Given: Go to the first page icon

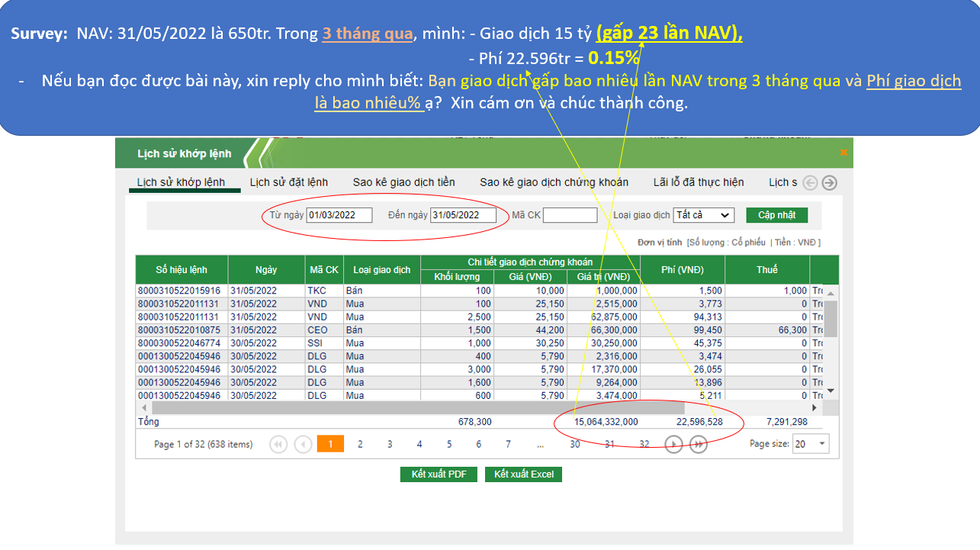Looking at the screenshot, I should 278,445.
